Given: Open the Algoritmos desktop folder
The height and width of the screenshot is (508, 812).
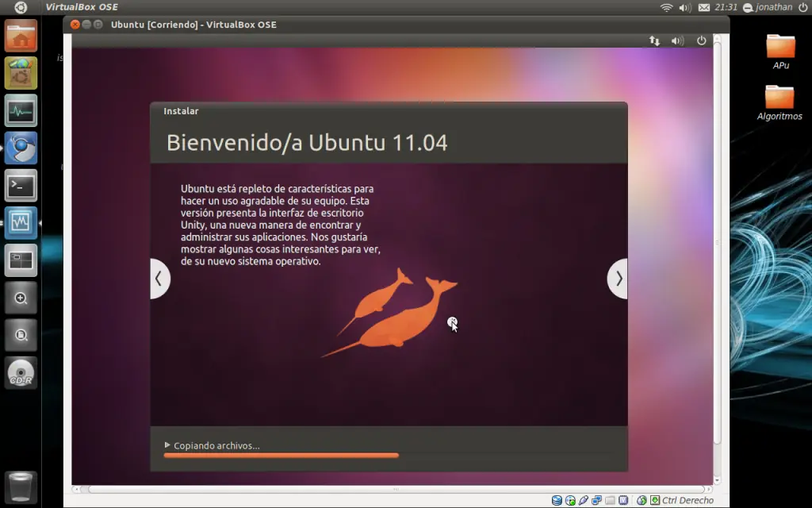Looking at the screenshot, I should tap(779, 102).
